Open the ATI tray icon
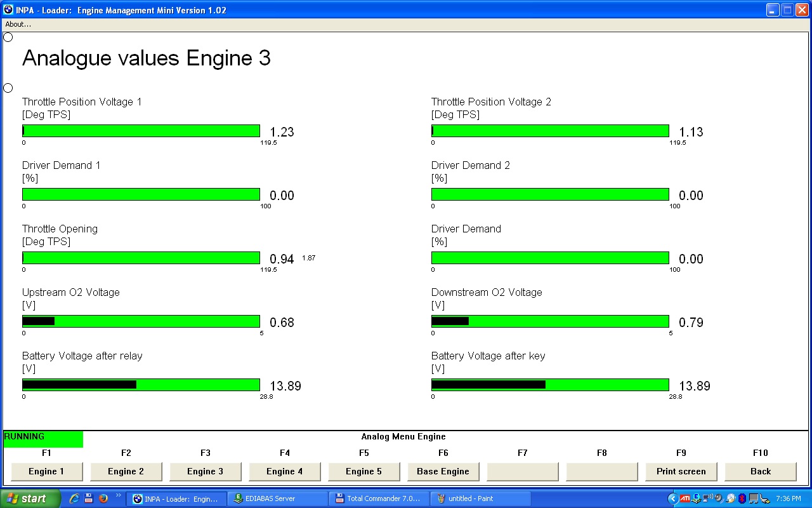 (684, 498)
